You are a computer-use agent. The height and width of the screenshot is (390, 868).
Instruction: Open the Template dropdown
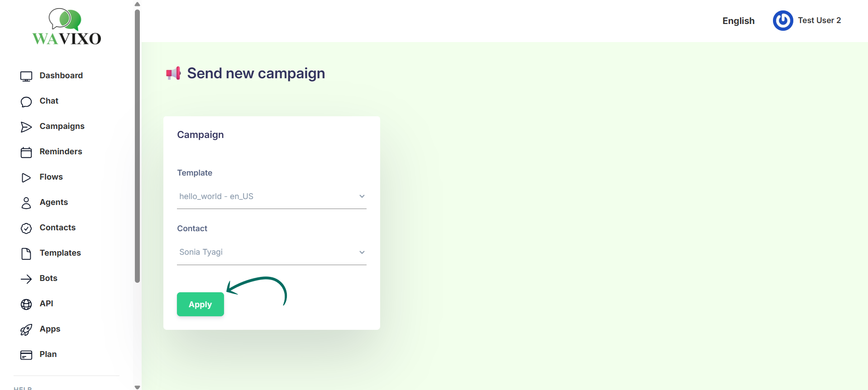tap(272, 196)
